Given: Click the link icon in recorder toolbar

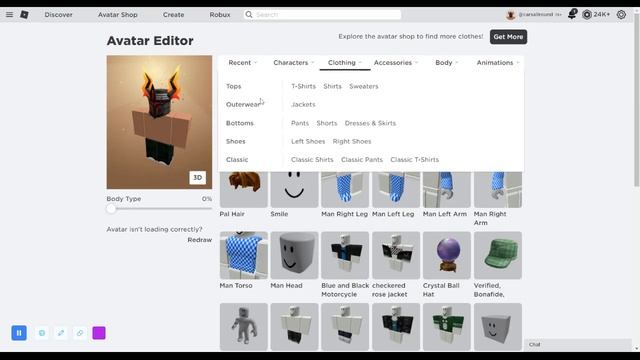Looking at the screenshot, I should pos(80,333).
